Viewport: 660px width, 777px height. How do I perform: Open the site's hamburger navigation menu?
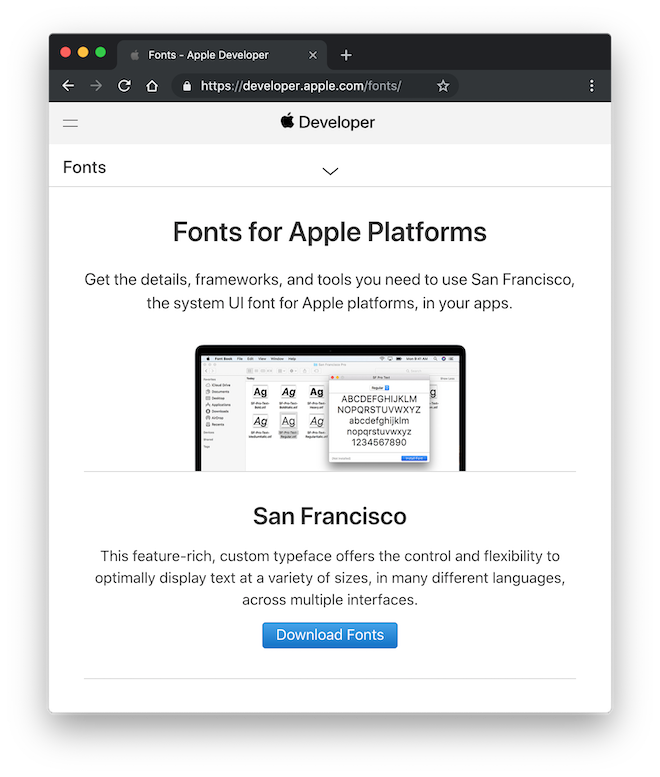click(x=70, y=123)
